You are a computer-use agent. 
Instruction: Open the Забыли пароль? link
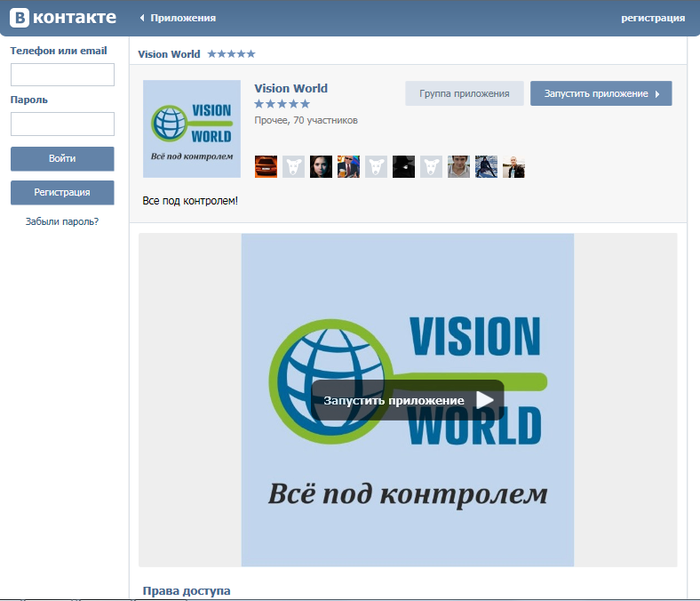click(x=62, y=221)
